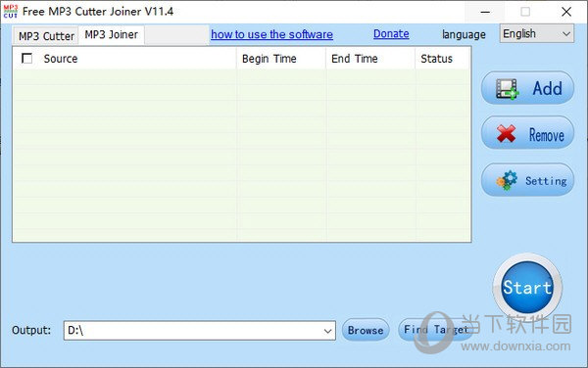Toggle the select-all checkbox beside Source
588x368 pixels.
tap(27, 59)
